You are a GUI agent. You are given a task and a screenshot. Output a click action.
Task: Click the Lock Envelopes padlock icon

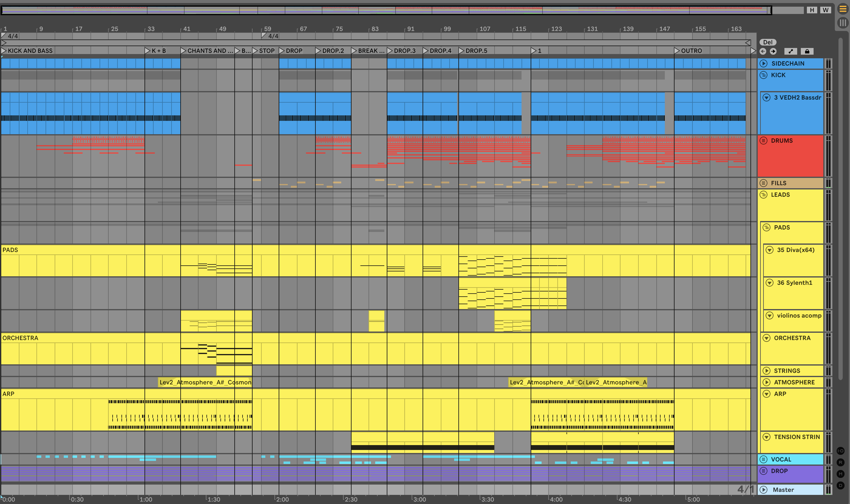[x=807, y=51]
